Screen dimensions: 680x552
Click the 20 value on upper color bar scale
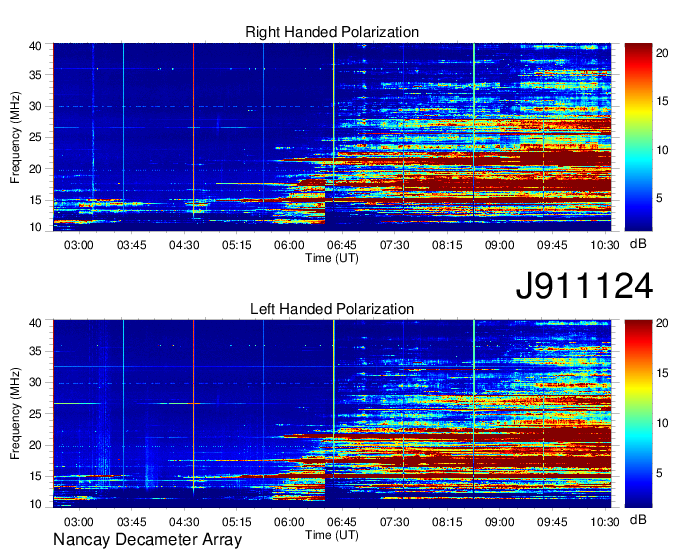click(x=662, y=53)
